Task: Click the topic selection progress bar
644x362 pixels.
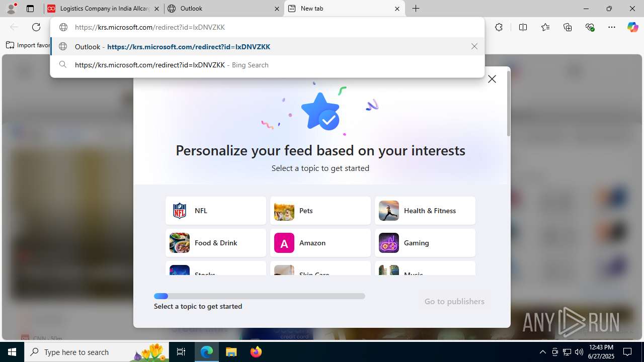Action: [x=260, y=296]
